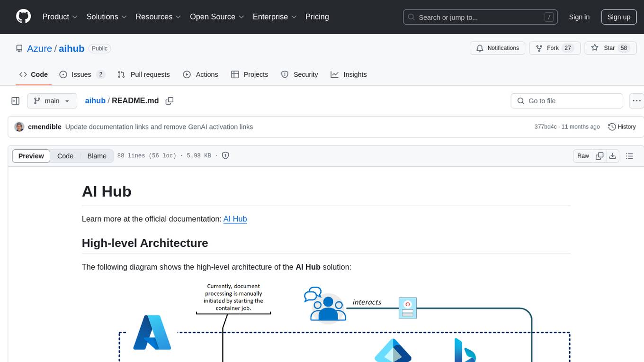Open the Pricing page
Screen dimensions: 644x362
click(x=317, y=17)
